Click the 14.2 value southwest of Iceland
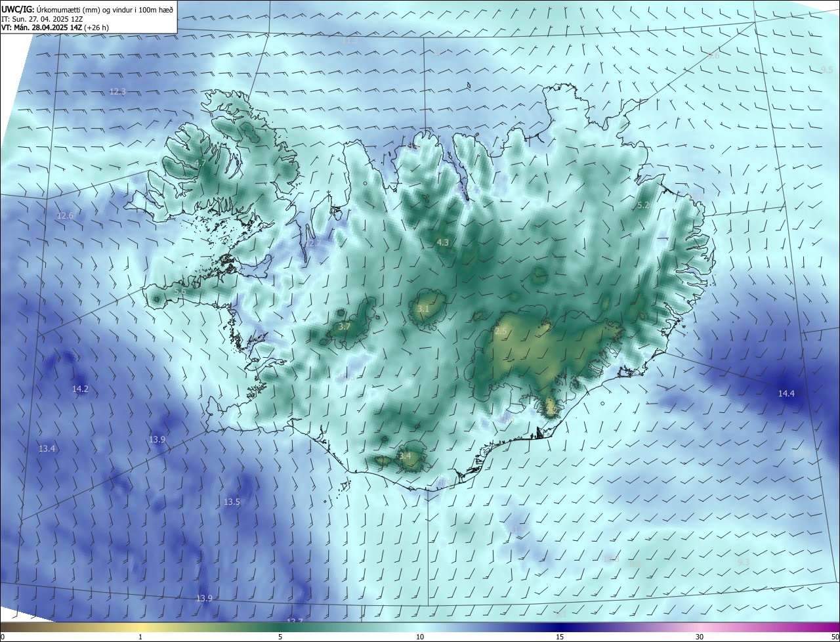 pyautogui.click(x=80, y=389)
